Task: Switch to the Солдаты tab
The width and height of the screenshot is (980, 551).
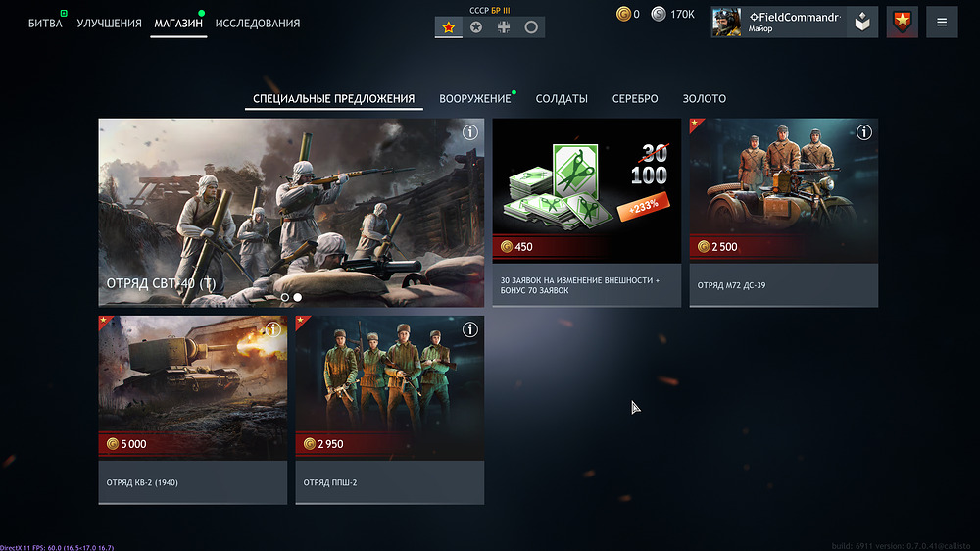Action: 562,98
